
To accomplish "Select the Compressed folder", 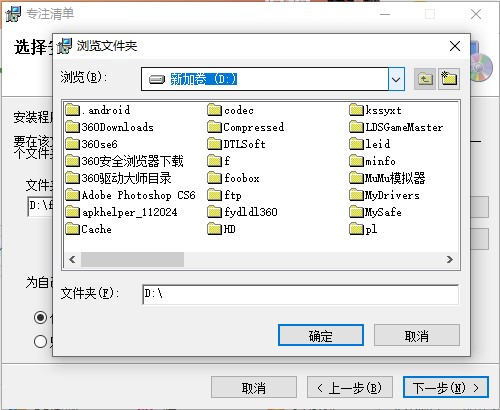I will coord(246,127).
